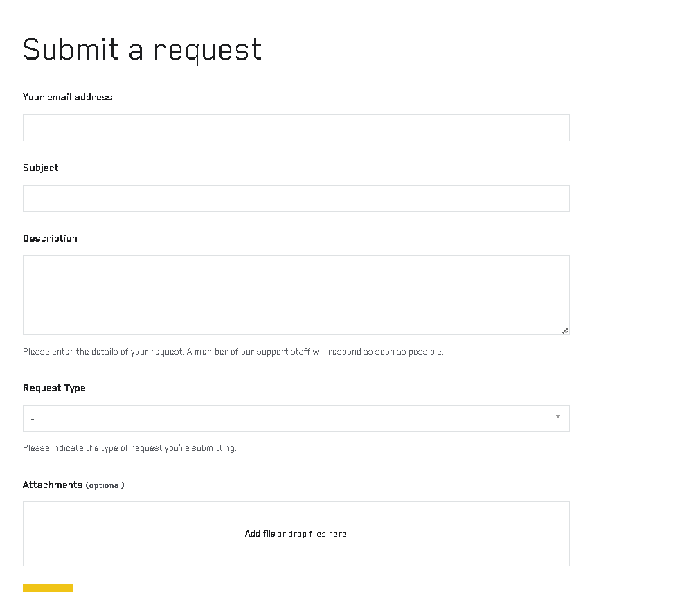Focus the email address input field
The height and width of the screenshot is (592, 700).
click(296, 128)
